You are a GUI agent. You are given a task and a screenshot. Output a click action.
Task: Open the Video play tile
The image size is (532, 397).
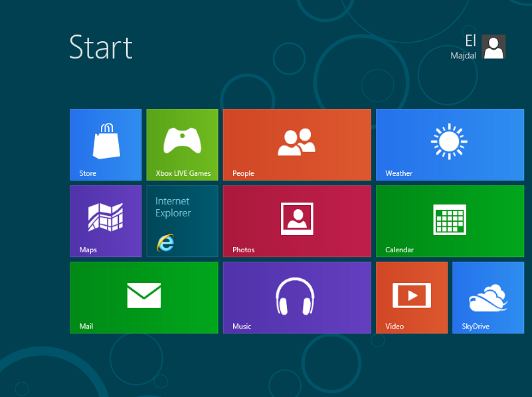click(x=412, y=297)
